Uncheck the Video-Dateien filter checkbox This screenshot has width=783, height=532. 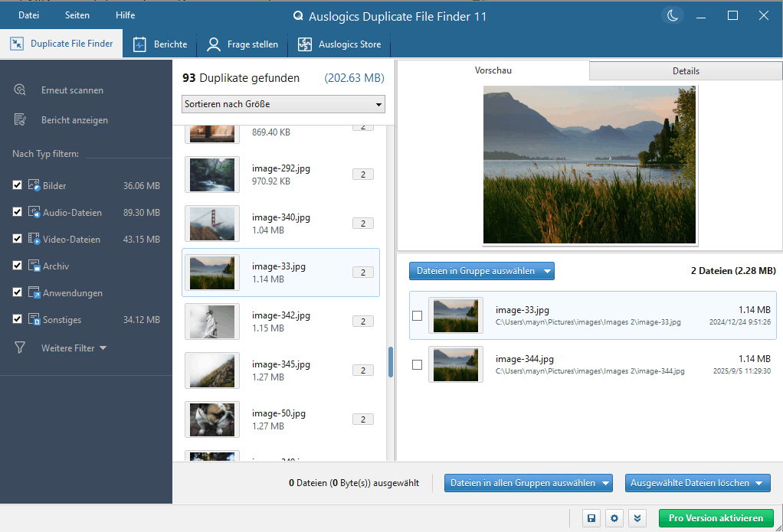tap(17, 239)
